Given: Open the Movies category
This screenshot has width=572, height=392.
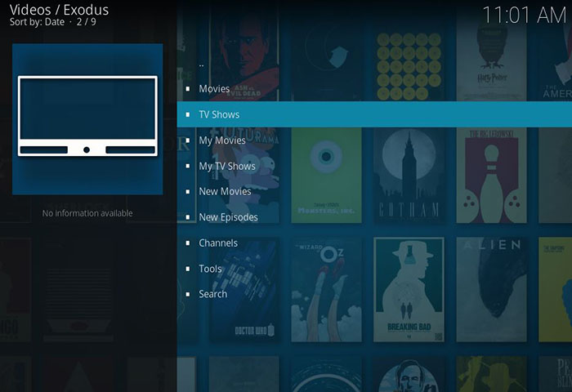Looking at the screenshot, I should [374, 89].
